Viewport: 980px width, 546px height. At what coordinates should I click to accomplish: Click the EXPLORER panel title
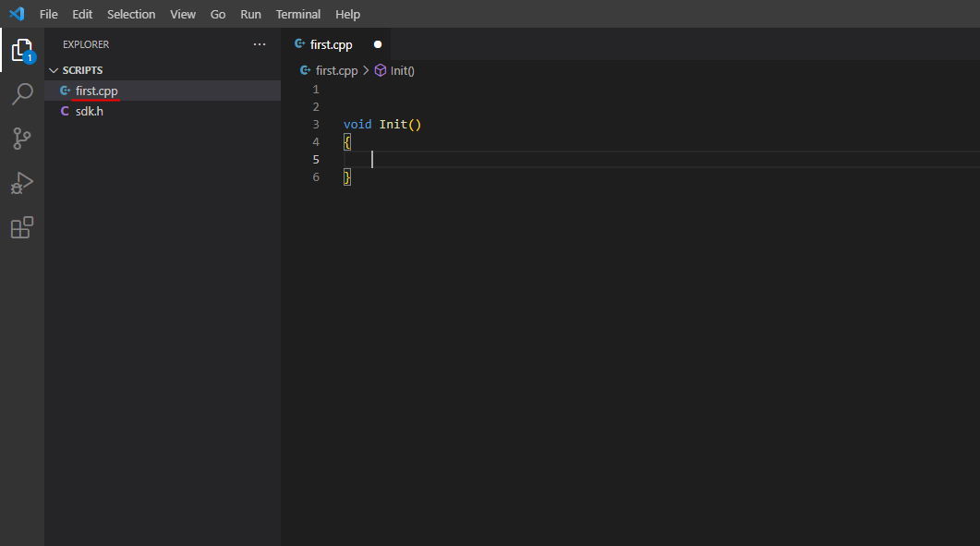point(86,44)
